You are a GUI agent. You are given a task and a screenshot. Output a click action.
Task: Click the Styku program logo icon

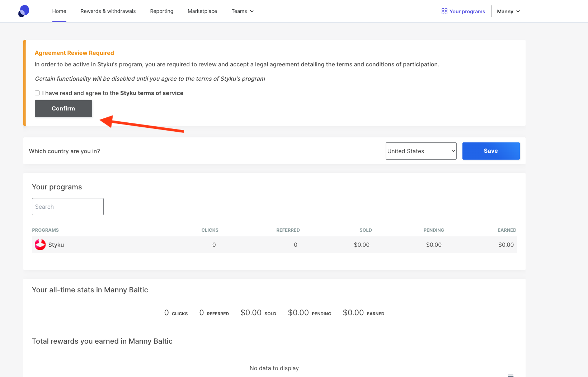tap(40, 245)
